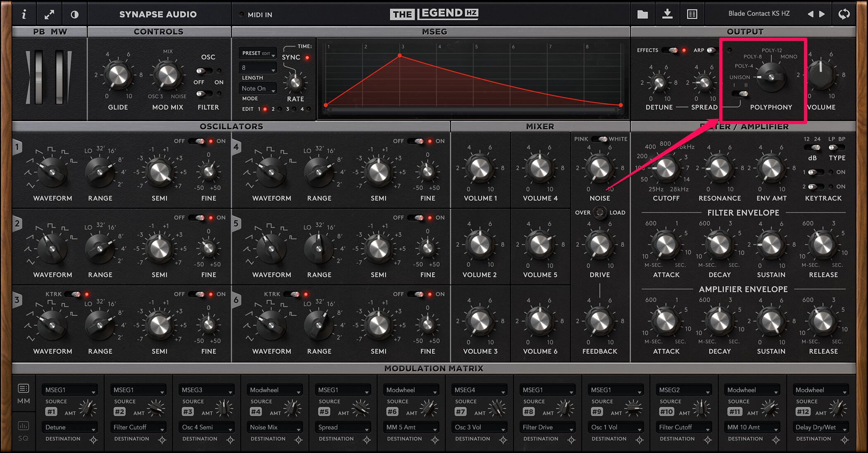Click the resize window arrows icon
868x453 pixels.
(49, 14)
